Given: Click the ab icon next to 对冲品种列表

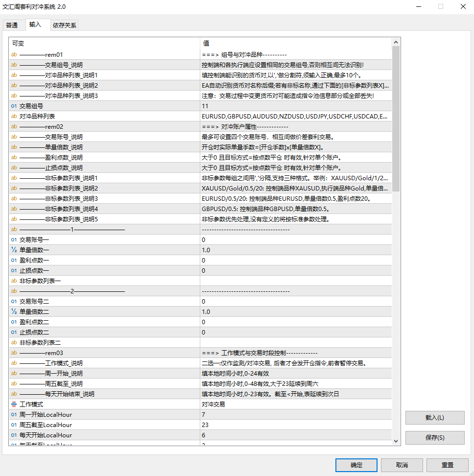Looking at the screenshot, I should point(14,116).
